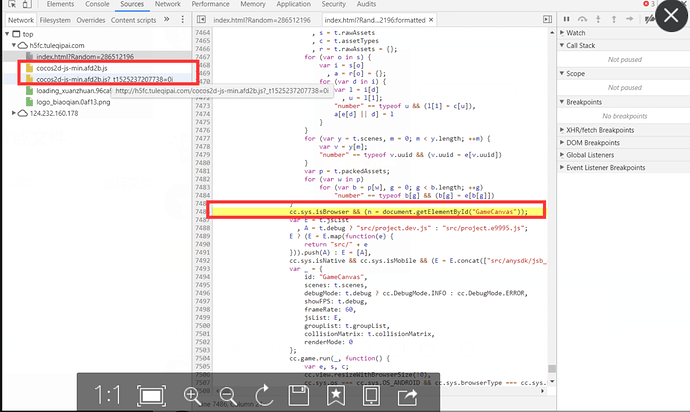Click the red error count icon

point(646,4)
